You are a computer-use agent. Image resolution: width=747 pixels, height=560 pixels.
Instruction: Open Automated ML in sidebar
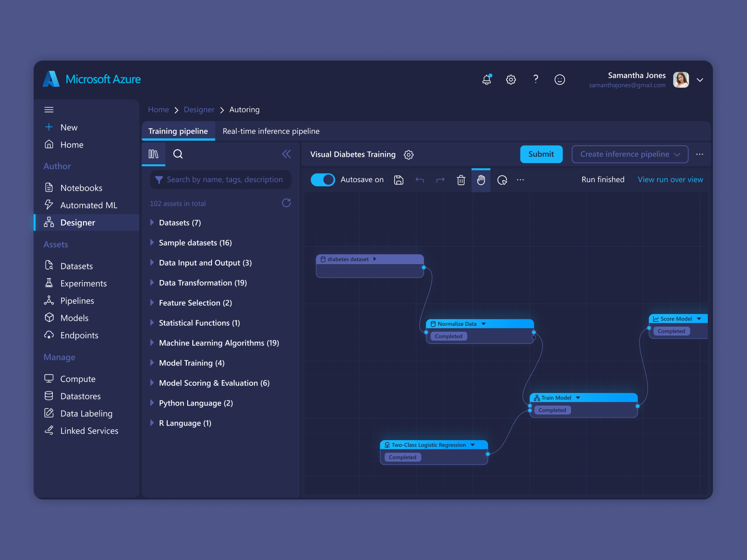pyautogui.click(x=88, y=205)
